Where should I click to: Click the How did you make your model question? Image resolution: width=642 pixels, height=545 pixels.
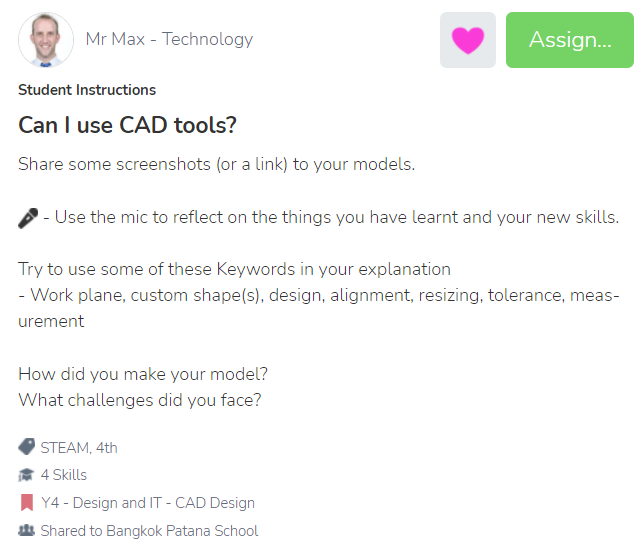coord(143,374)
